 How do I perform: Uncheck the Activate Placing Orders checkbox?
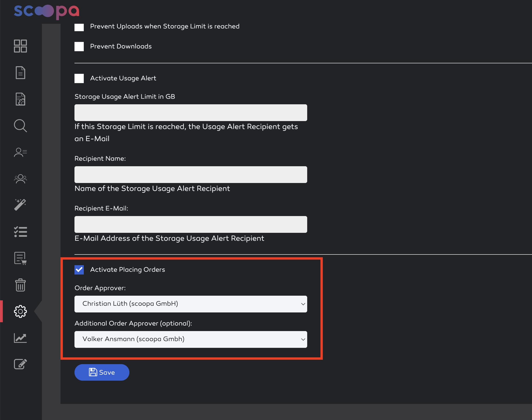[79, 270]
